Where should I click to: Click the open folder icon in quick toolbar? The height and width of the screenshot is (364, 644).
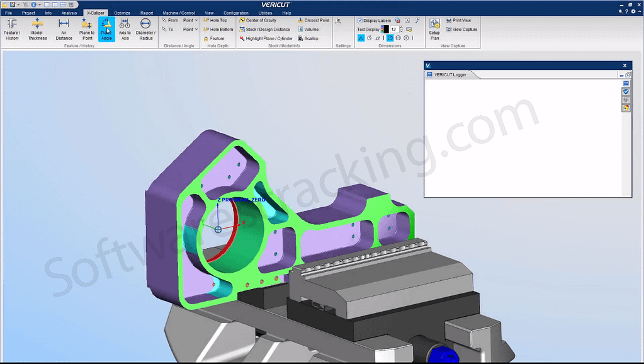click(x=4, y=4)
